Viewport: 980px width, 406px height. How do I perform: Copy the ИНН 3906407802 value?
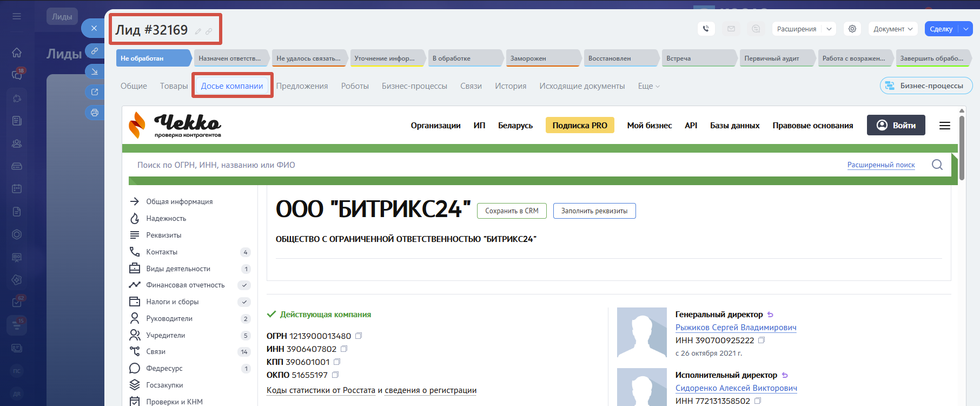[x=344, y=349]
